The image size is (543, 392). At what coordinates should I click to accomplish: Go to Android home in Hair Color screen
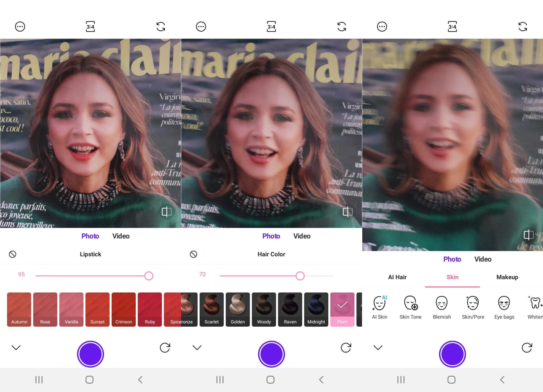pos(270,380)
